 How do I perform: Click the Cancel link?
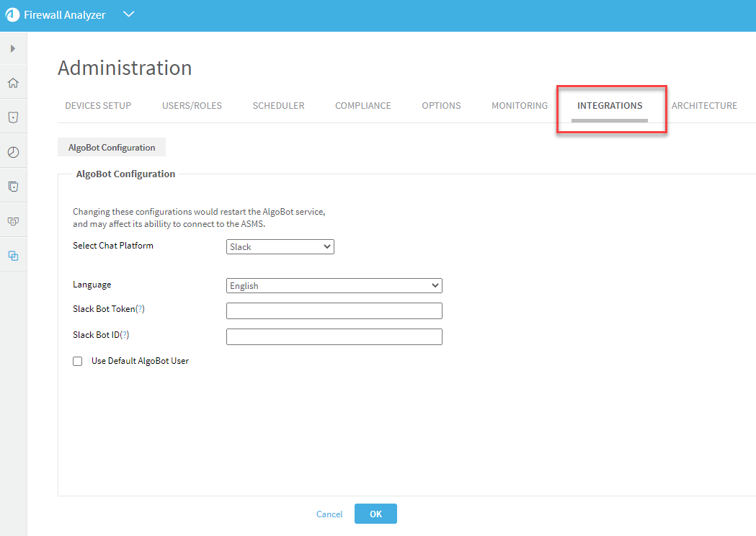tap(329, 514)
